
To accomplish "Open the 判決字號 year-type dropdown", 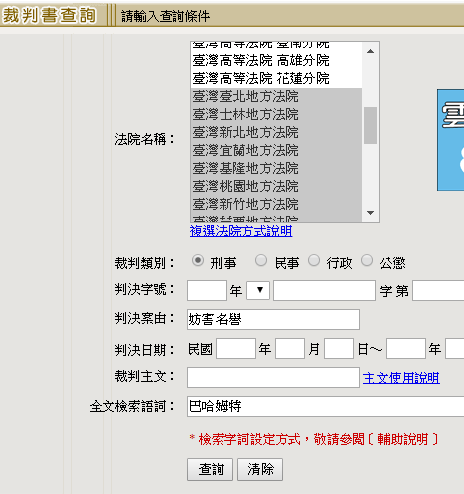I will pyautogui.click(x=258, y=290).
